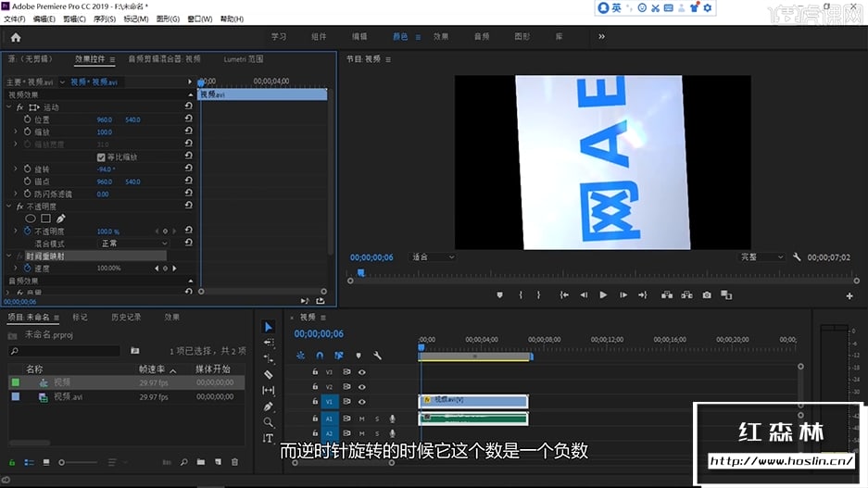
Task: Select the Type tool
Action: pos(269,438)
